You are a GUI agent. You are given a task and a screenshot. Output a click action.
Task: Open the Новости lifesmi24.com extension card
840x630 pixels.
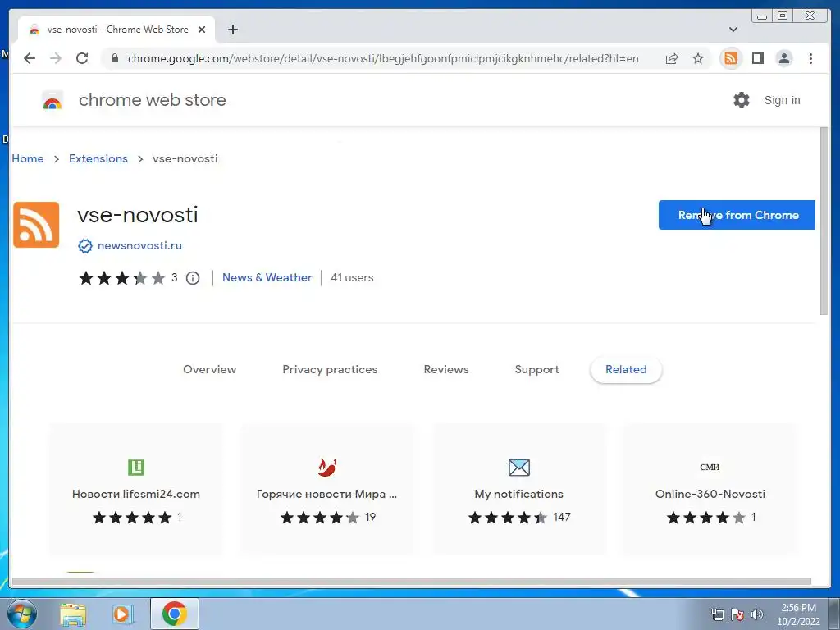[x=136, y=489]
